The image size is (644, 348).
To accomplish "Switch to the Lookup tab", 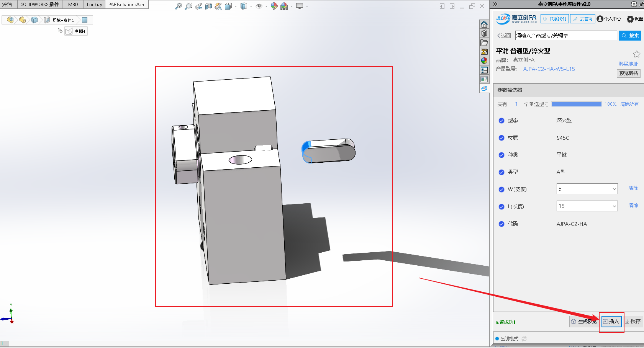I will pyautogui.click(x=94, y=5).
